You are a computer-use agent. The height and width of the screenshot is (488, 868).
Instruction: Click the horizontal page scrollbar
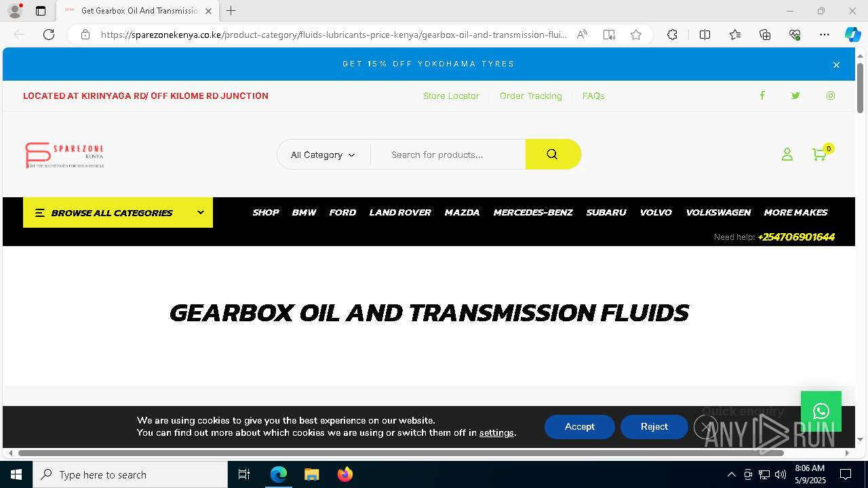[x=401, y=453]
